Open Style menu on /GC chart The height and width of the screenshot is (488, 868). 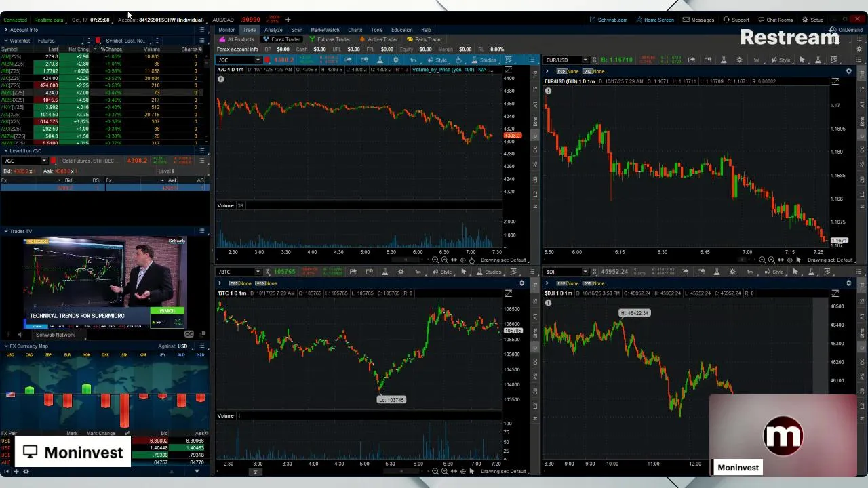point(439,60)
